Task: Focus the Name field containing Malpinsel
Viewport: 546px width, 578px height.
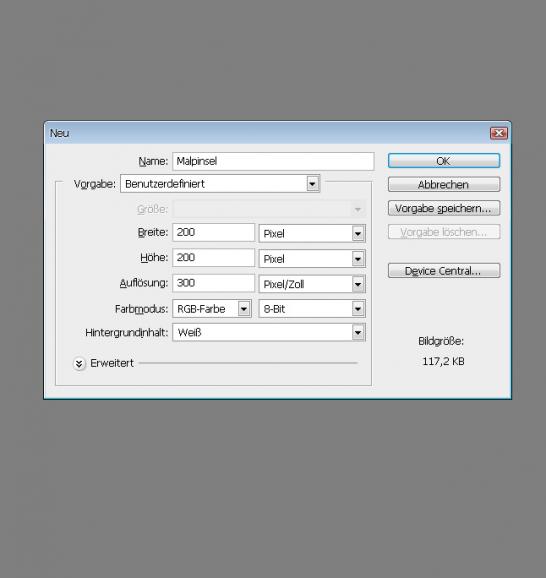Action: [x=273, y=161]
